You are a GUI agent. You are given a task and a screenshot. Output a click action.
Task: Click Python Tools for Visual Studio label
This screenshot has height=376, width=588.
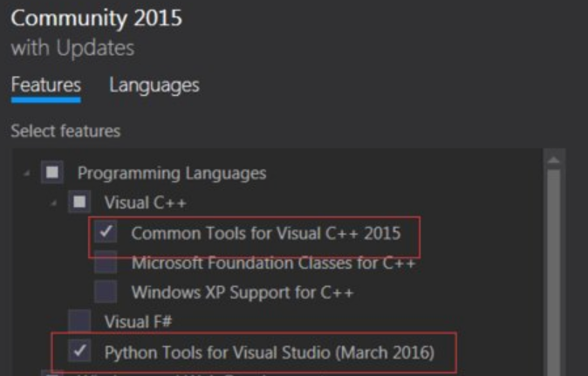point(269,352)
